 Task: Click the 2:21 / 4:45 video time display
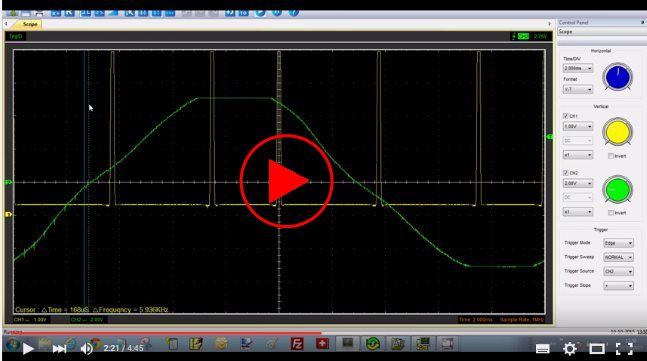[x=123, y=348]
